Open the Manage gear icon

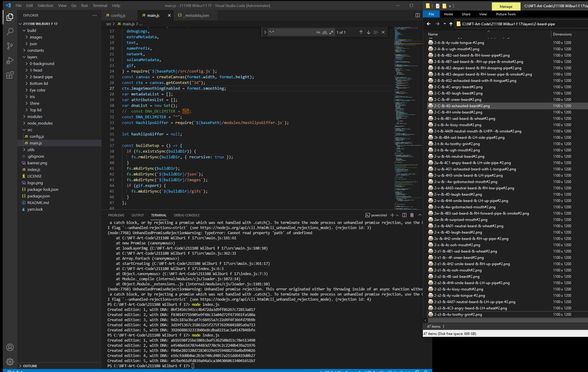tap(10, 361)
